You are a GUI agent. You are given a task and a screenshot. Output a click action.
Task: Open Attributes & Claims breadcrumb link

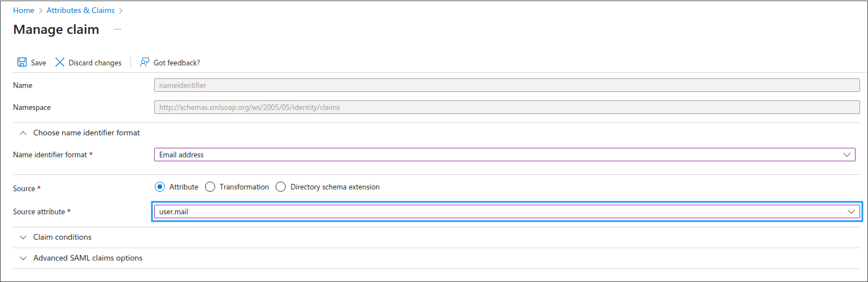point(81,10)
